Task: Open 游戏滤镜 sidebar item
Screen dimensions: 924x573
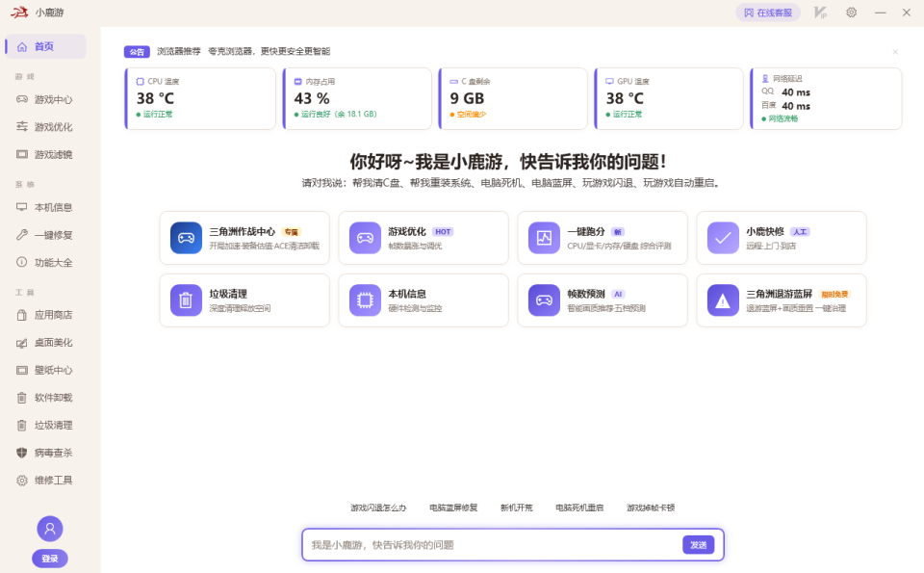Action: (x=46, y=154)
